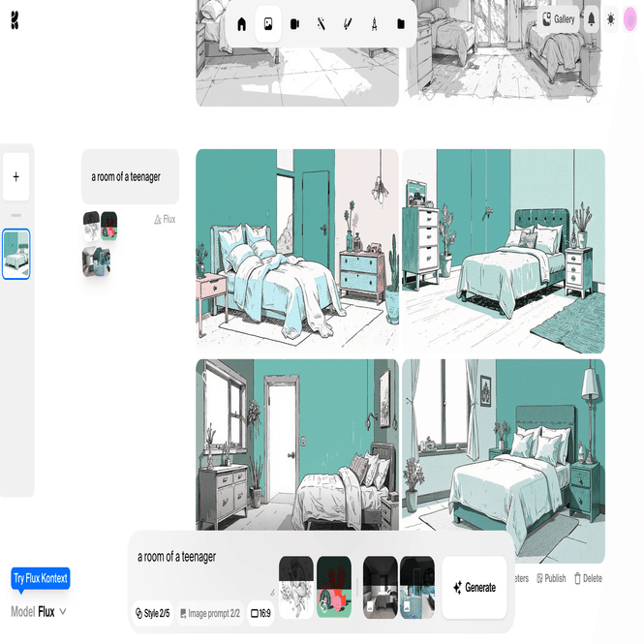Open the Edit brush tool icon
This screenshot has width=644, height=644.
coord(348,24)
